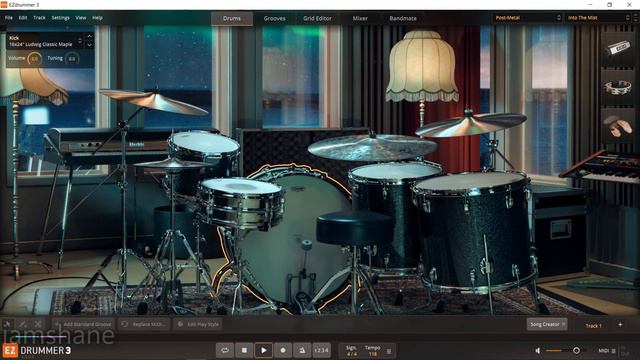Toggle the loop playback button
Screen dimensions: 640x360
click(x=225, y=350)
